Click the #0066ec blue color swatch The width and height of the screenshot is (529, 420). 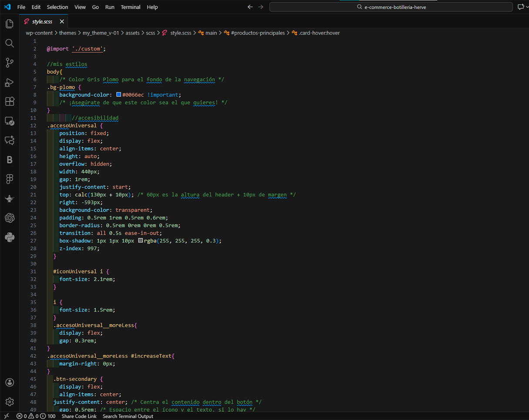119,95
